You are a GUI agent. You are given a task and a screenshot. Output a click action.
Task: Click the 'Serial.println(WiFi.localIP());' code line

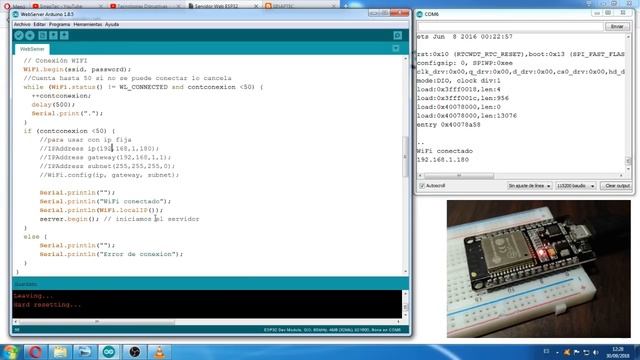101,210
